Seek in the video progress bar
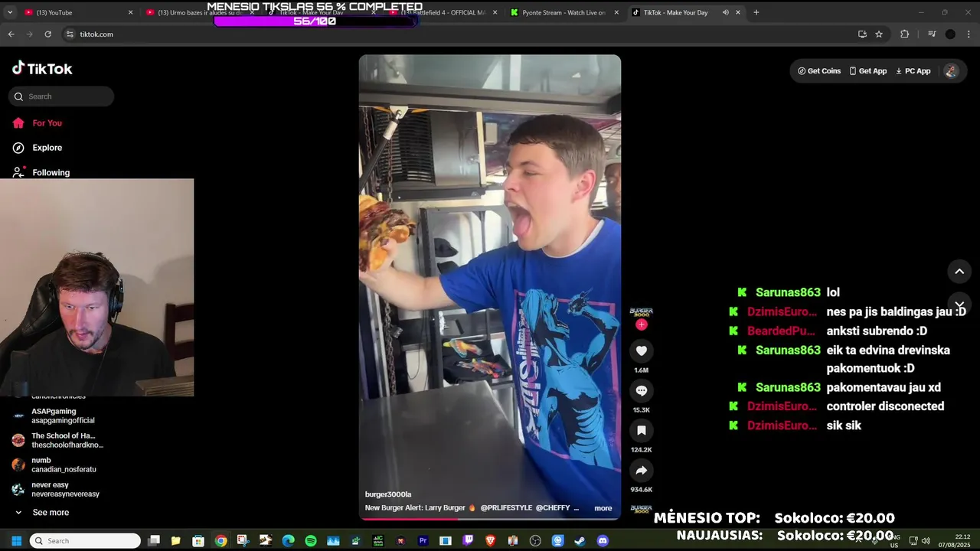The height and width of the screenshot is (551, 980). click(490, 518)
